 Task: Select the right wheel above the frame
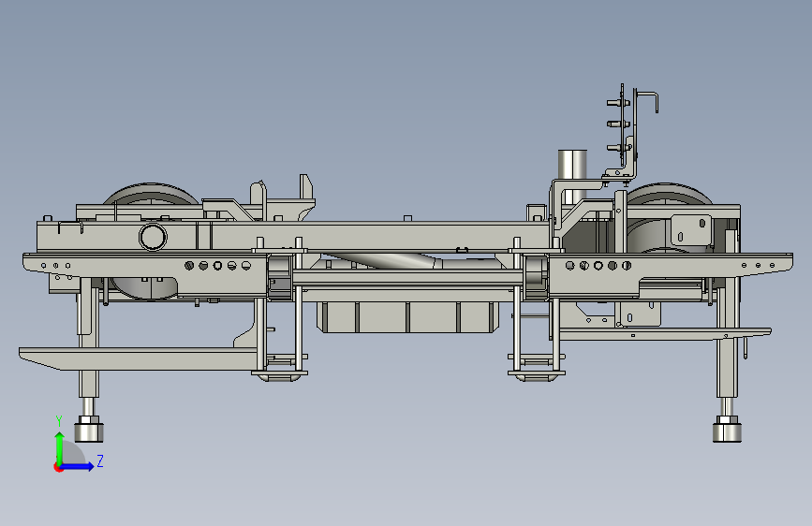point(668,194)
